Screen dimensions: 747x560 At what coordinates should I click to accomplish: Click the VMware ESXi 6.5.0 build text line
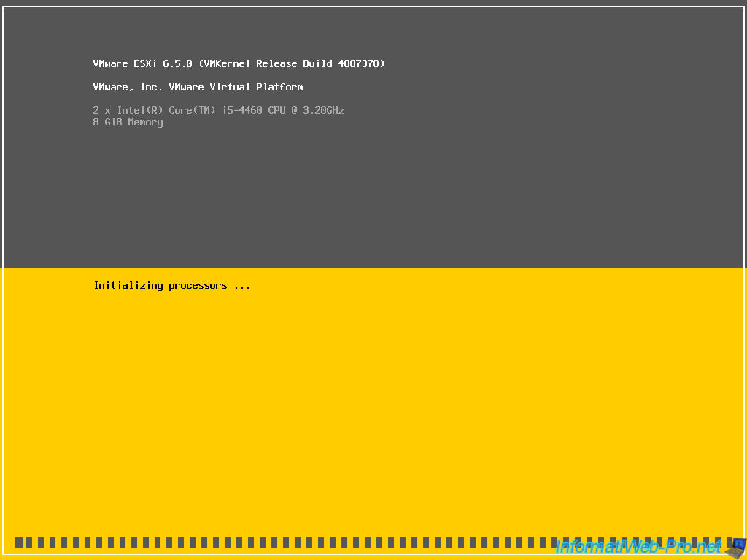coord(239,63)
